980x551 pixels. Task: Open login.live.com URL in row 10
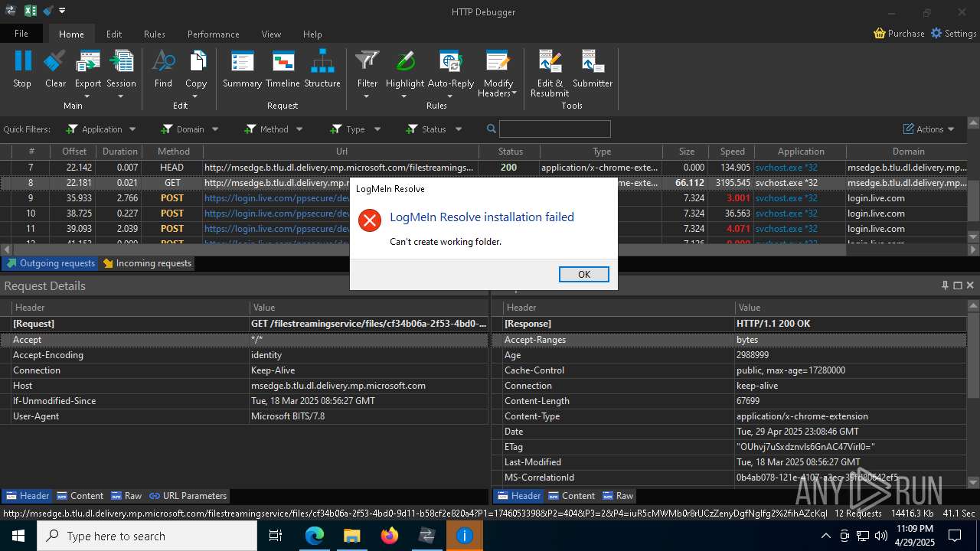pos(277,214)
